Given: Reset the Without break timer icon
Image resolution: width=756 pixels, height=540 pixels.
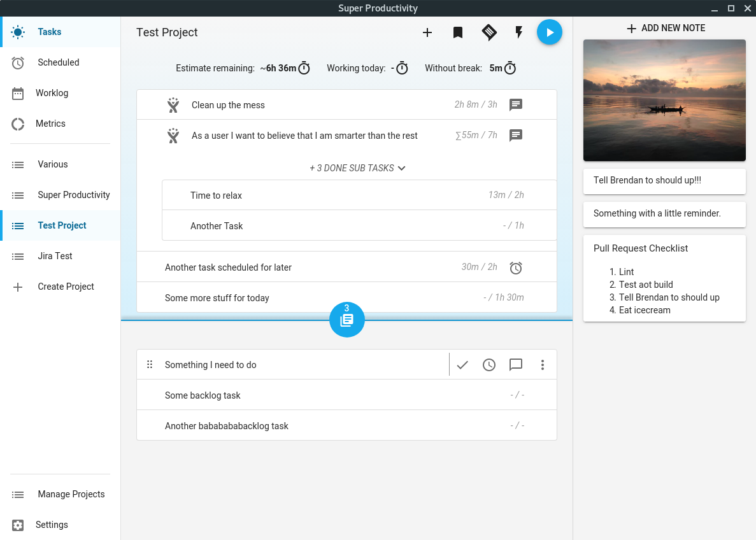Looking at the screenshot, I should tap(510, 69).
